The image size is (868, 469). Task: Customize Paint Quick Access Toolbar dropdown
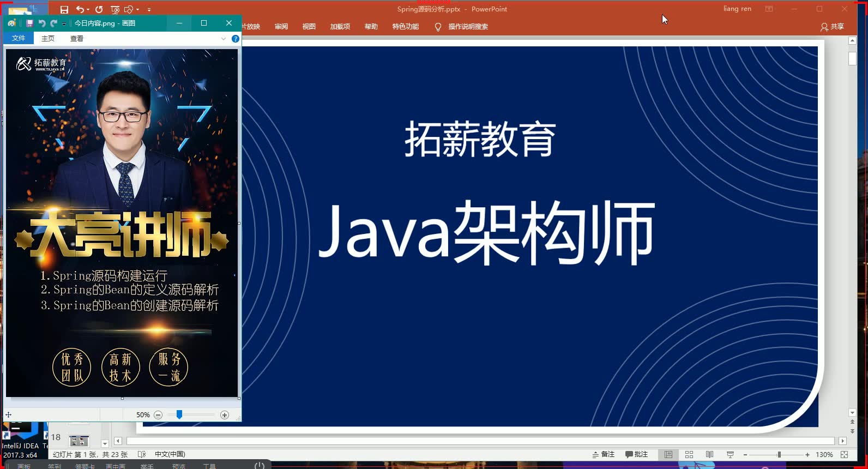[x=64, y=23]
